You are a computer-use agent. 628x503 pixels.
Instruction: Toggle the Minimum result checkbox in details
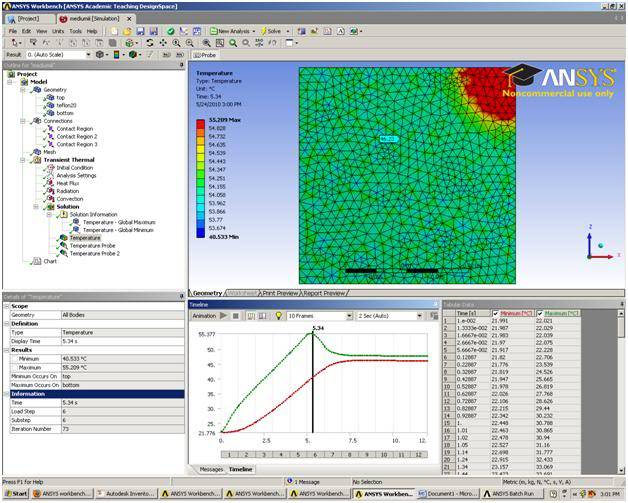(x=15, y=359)
